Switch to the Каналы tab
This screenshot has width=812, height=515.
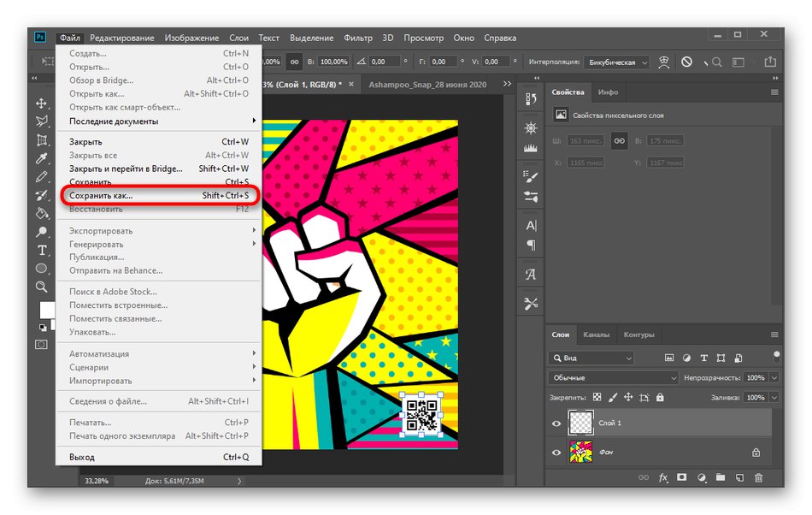[x=597, y=335]
